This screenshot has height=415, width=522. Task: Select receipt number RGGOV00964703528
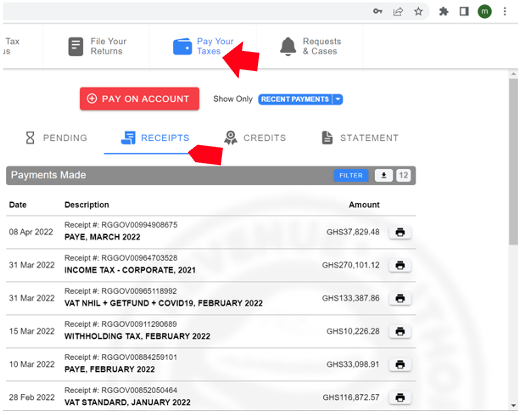click(x=139, y=258)
